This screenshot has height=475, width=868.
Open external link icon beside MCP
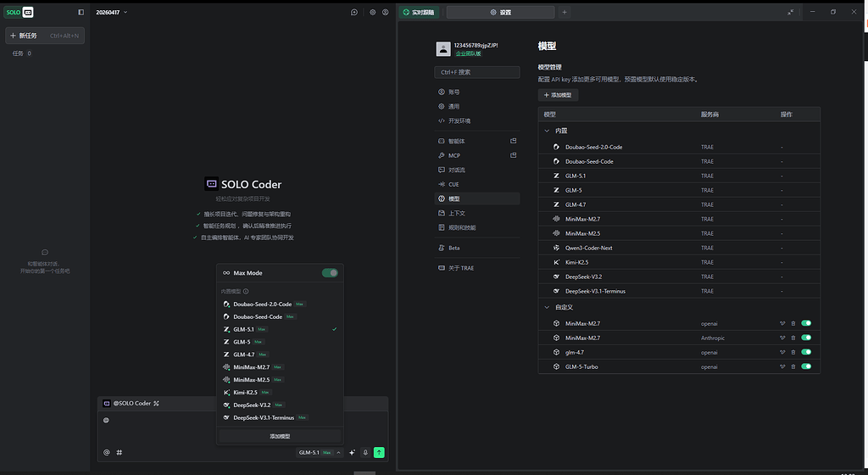[513, 155]
